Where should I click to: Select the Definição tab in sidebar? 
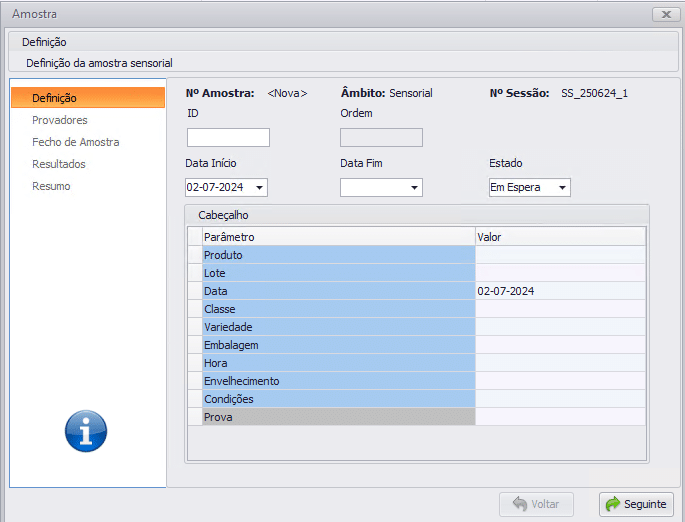click(87, 98)
